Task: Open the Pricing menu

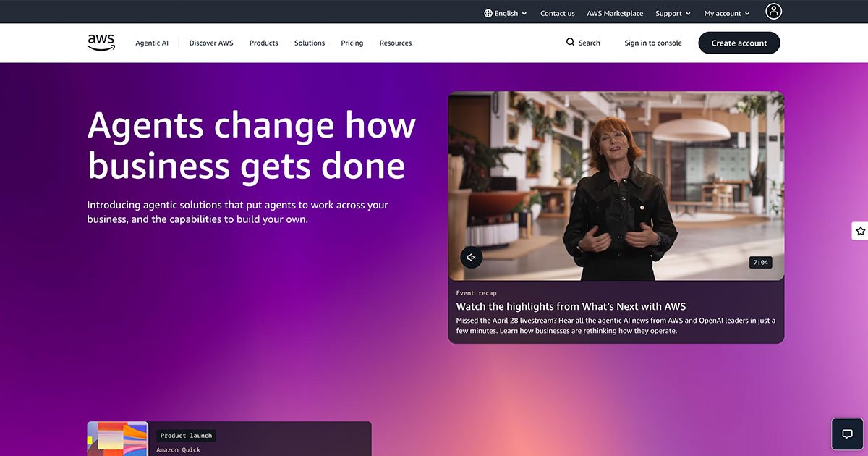Action: point(352,43)
